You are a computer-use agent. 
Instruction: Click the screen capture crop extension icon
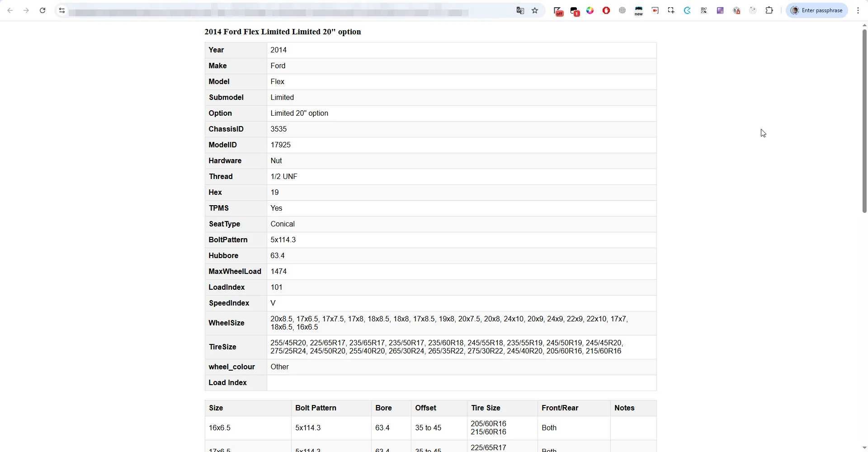coord(671,10)
